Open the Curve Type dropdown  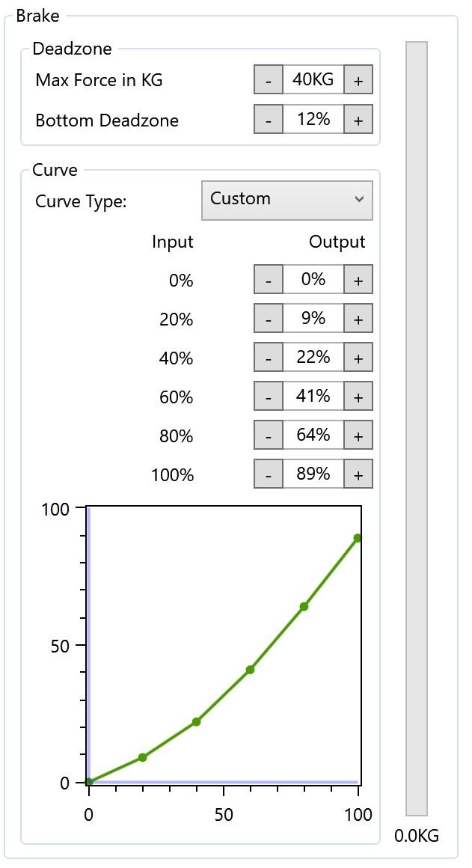[x=287, y=200]
